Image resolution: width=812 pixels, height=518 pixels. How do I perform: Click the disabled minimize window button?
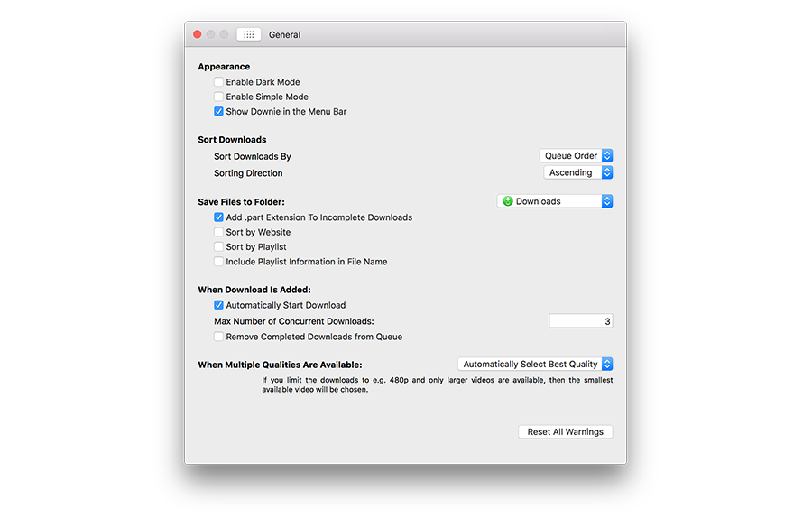pyautogui.click(x=211, y=34)
